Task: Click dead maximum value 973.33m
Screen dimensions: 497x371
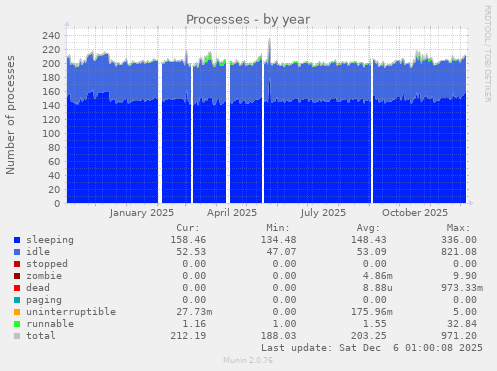Action: point(462,288)
